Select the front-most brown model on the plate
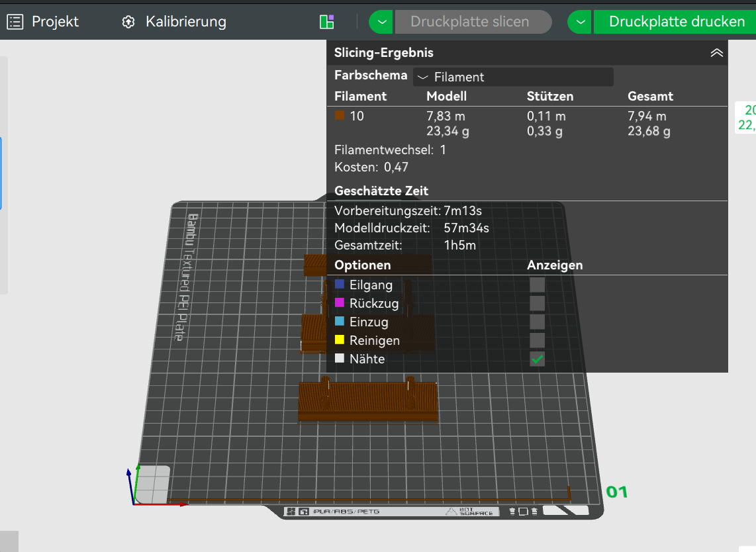The height and width of the screenshot is (552, 756). click(x=367, y=401)
